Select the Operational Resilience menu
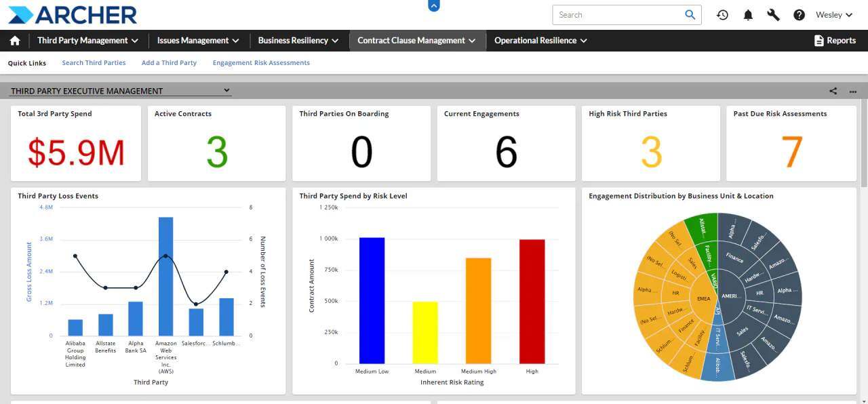This screenshot has height=404, width=868. [x=540, y=40]
